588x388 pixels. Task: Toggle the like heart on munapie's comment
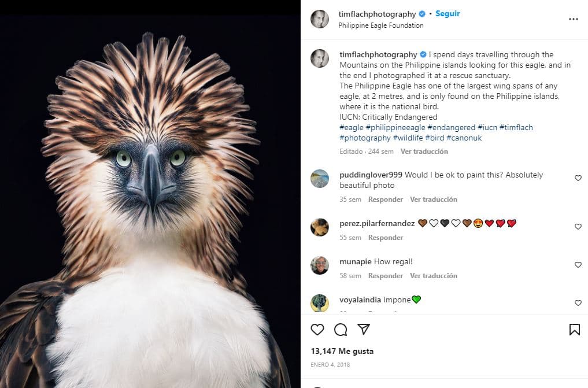(578, 265)
